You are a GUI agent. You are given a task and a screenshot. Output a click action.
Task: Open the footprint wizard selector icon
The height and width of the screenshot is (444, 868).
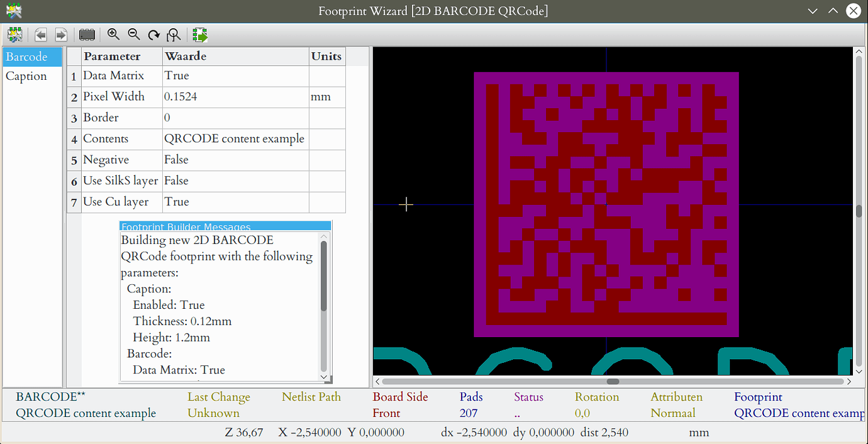14,35
